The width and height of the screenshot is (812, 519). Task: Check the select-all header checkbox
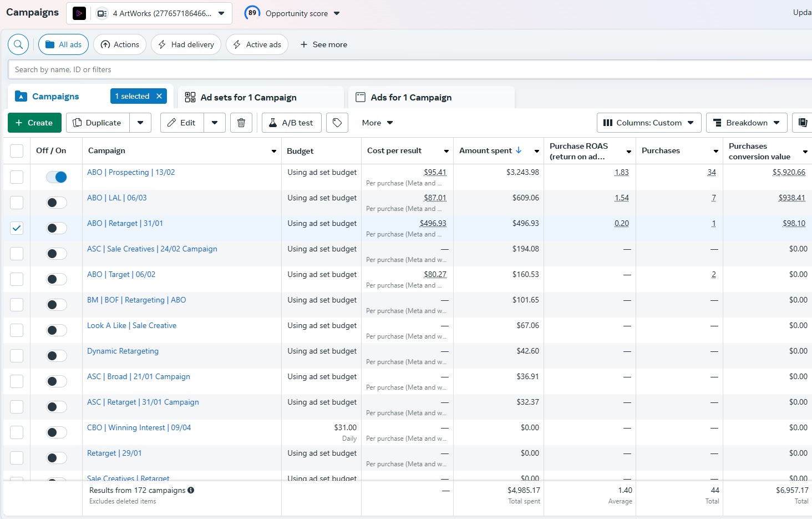point(17,151)
